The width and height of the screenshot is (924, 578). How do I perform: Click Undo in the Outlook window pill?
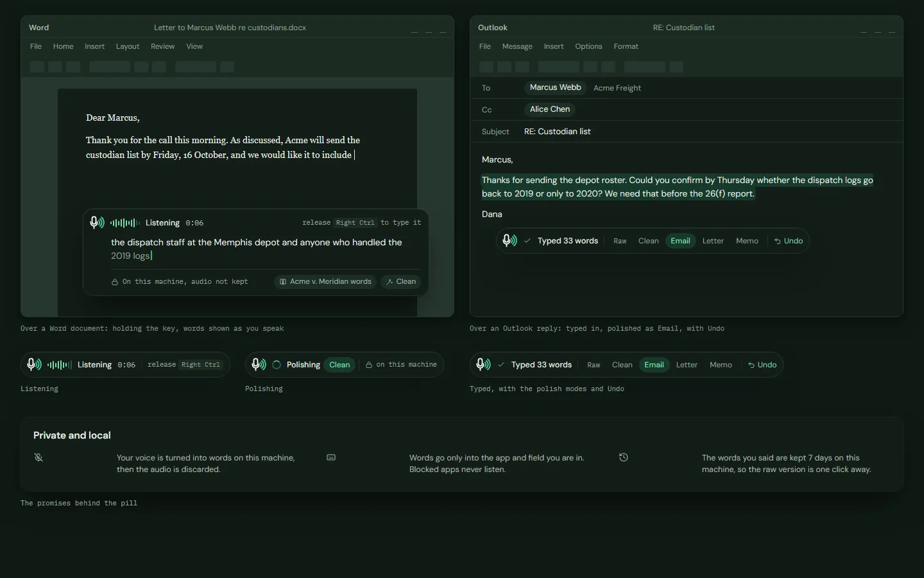click(788, 241)
